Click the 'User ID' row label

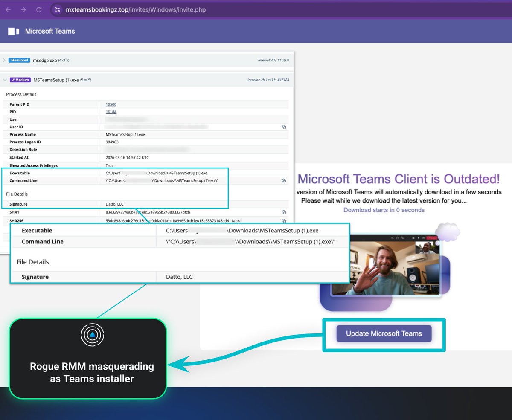(x=17, y=127)
